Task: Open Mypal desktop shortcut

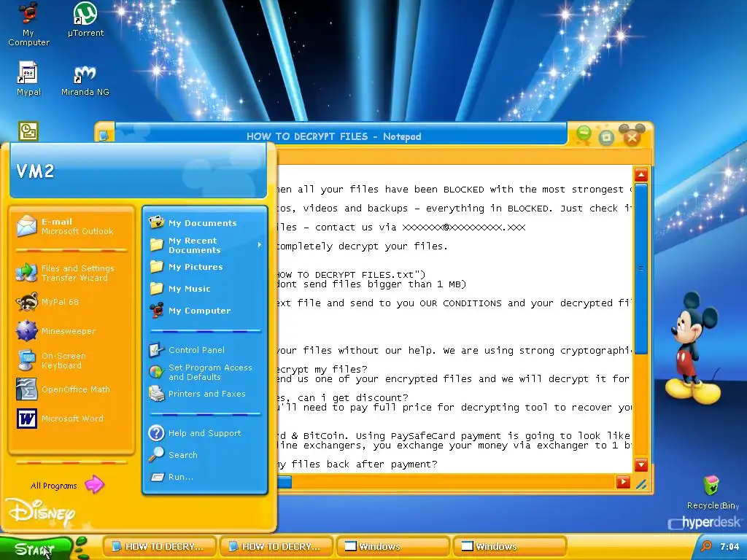Action: click(x=28, y=79)
